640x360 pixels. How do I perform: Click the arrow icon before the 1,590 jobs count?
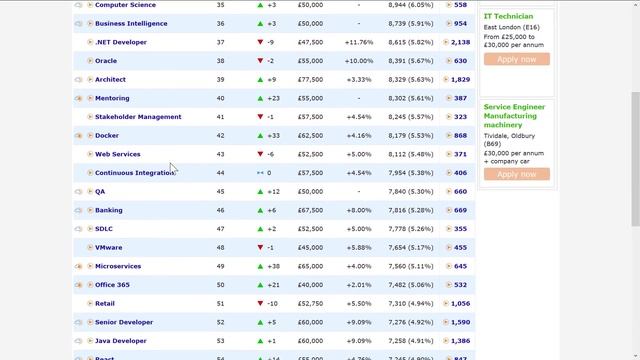446,322
